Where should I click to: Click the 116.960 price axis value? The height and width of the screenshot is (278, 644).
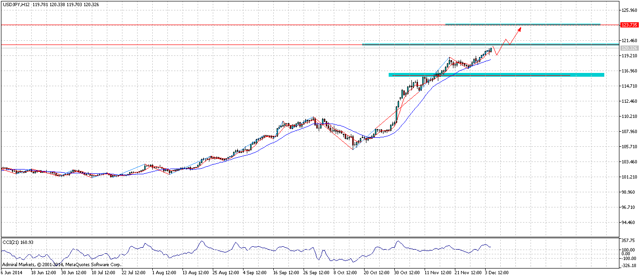pos(630,71)
